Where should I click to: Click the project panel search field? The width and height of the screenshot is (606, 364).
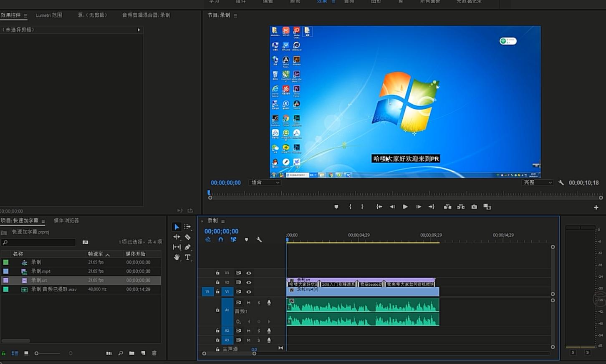(x=40, y=242)
